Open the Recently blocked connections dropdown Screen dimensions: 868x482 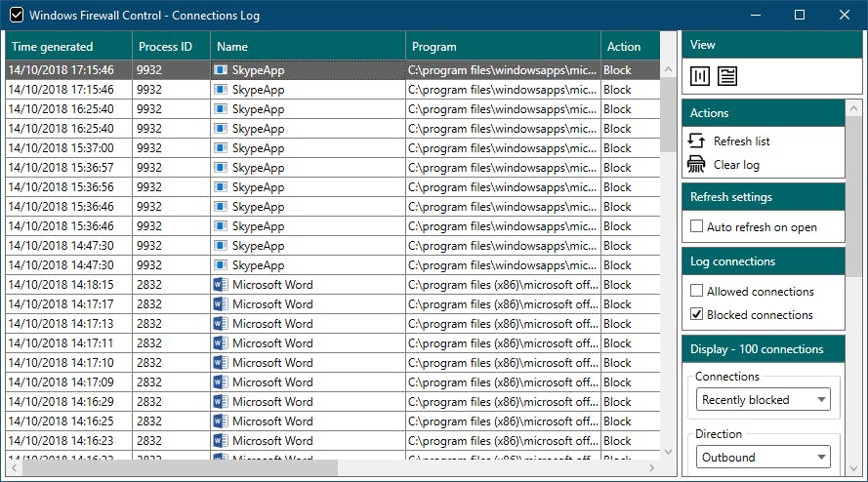click(764, 399)
